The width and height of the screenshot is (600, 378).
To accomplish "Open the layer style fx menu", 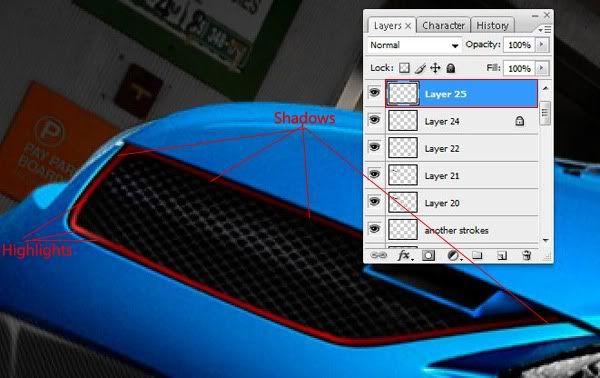I will point(405,255).
